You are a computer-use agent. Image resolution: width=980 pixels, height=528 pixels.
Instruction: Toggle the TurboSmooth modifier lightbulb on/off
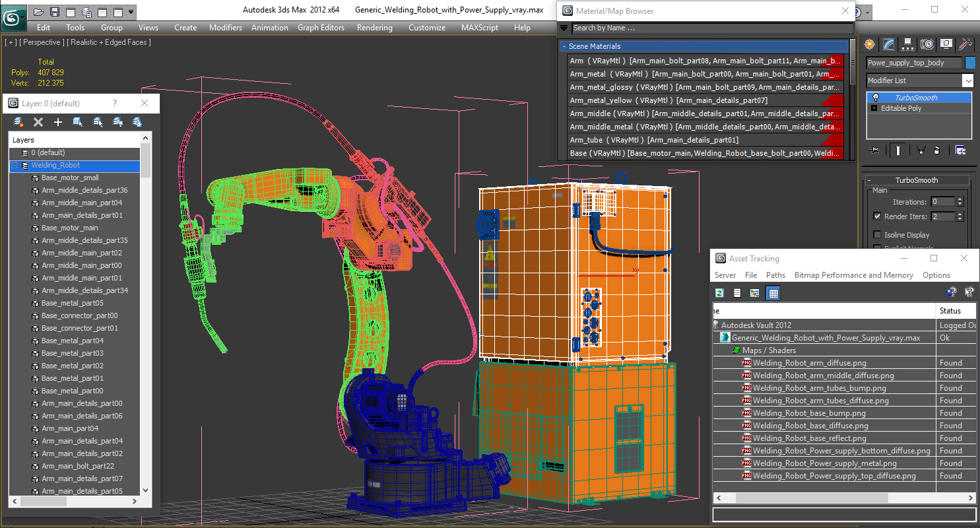pos(876,98)
